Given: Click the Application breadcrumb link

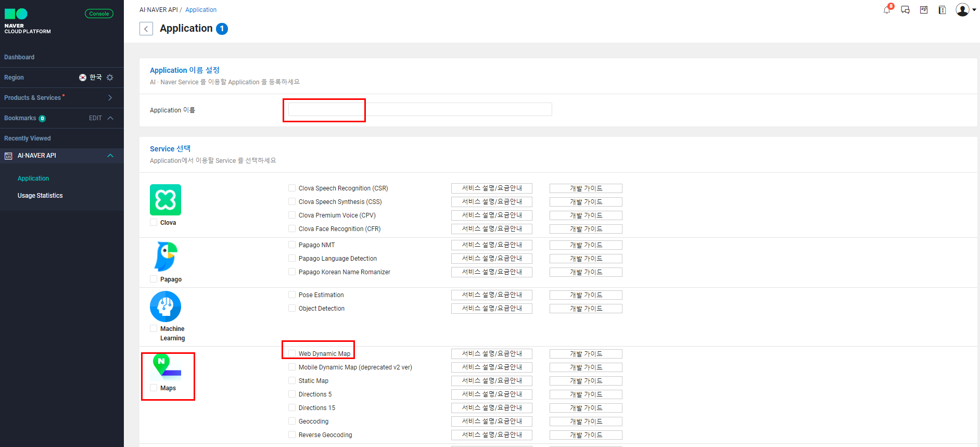Looking at the screenshot, I should point(201,10).
